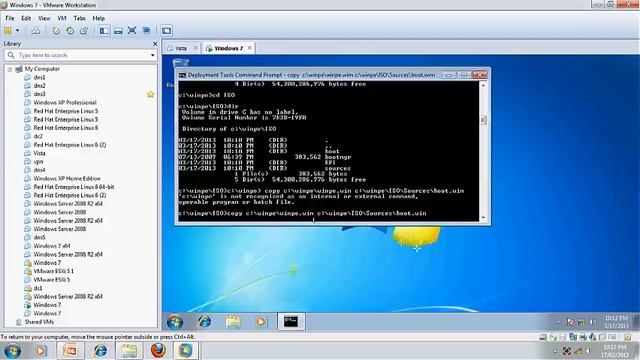The image size is (640, 360).
Task: Open the Help menu
Action: (98, 18)
